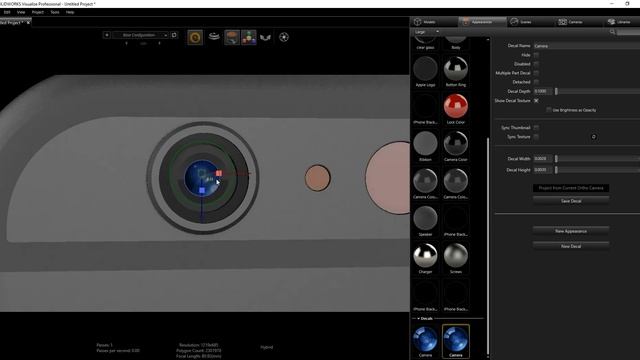640x360 pixels.
Task: Click Project from Current Ortho Camera button
Action: click(571, 188)
